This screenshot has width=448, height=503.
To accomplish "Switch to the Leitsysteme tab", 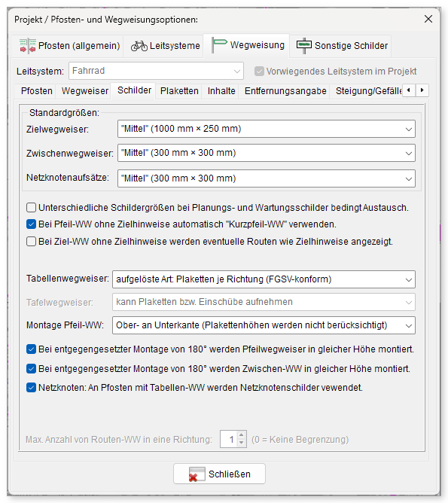I will 163,46.
